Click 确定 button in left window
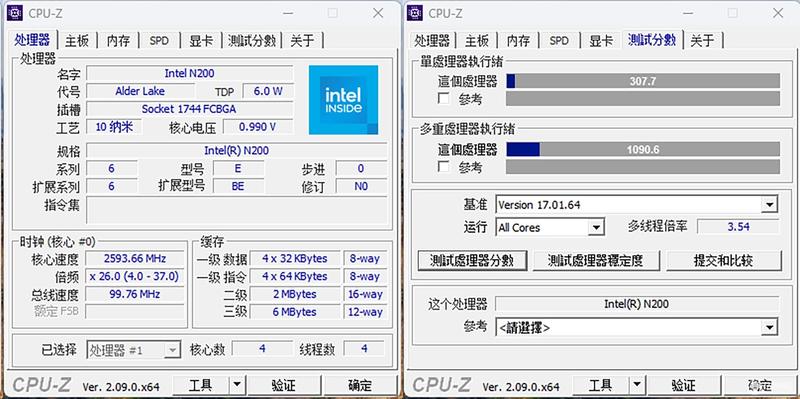Image resolution: width=800 pixels, height=399 pixels. [x=360, y=385]
